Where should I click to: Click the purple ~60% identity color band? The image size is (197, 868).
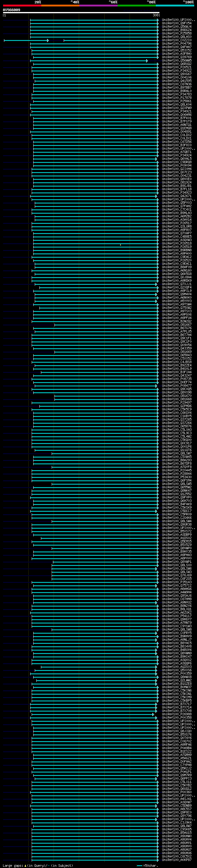(x=99, y=6)
